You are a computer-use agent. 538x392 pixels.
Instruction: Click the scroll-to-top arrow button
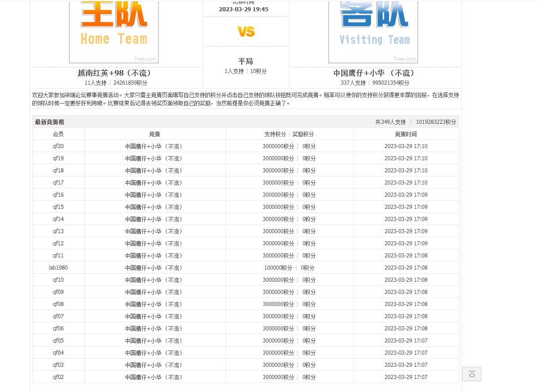point(471,374)
